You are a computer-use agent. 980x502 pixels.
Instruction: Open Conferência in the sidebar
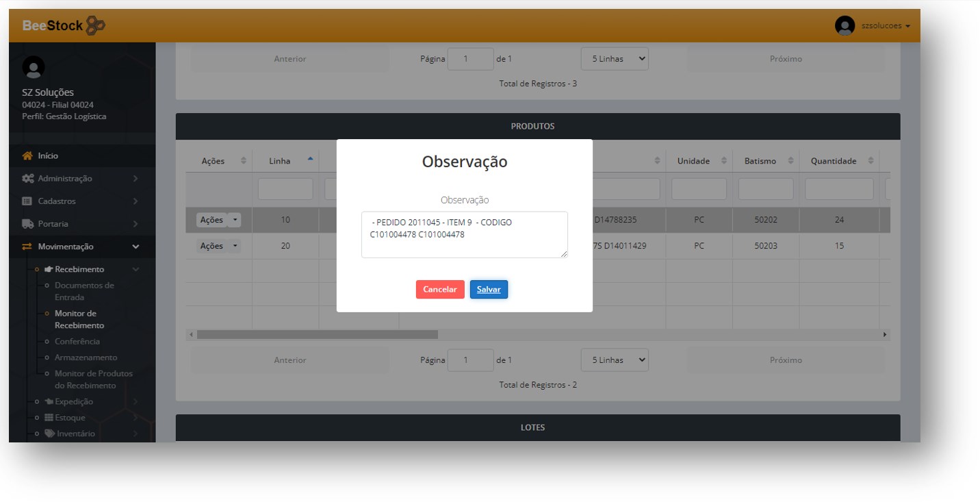pyautogui.click(x=77, y=341)
